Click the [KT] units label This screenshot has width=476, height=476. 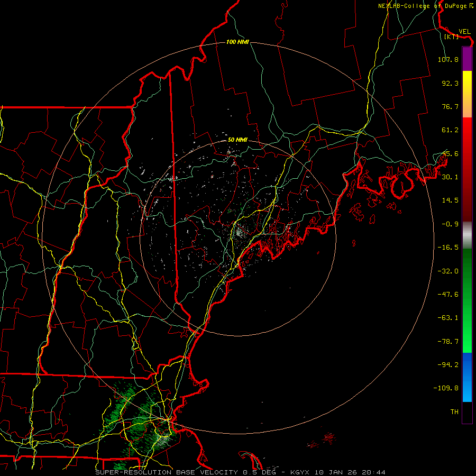pyautogui.click(x=451, y=36)
